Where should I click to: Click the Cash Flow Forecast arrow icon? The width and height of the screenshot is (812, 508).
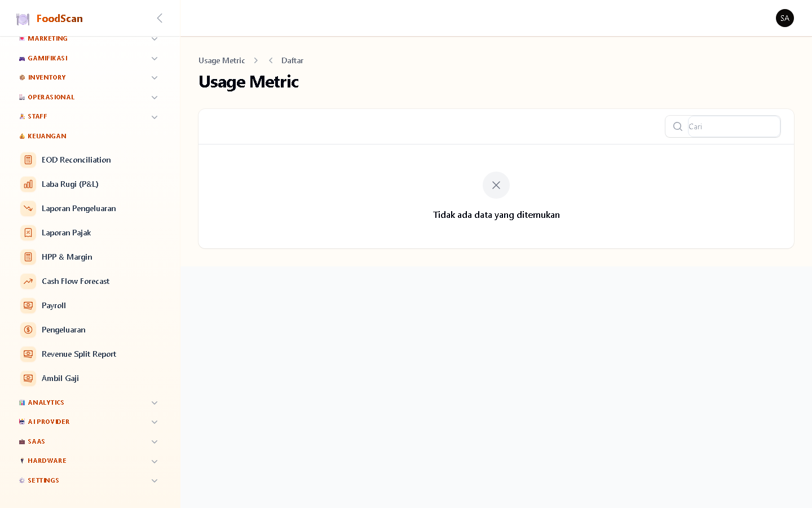28,281
